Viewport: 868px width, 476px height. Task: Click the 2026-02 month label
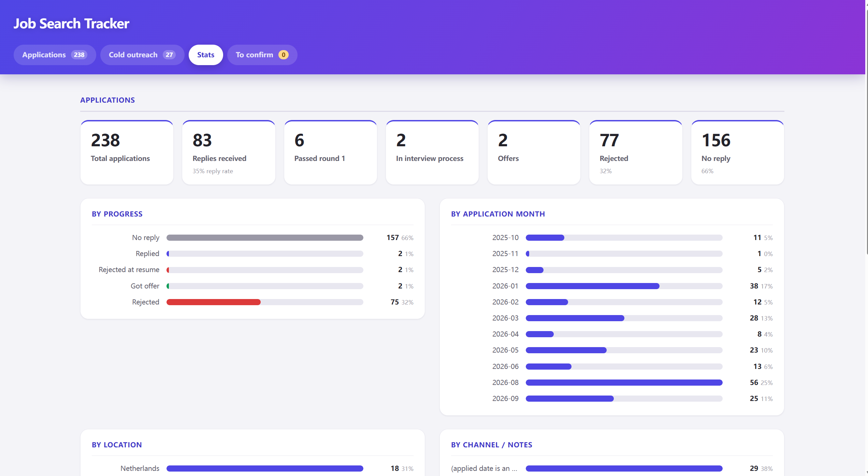pos(505,302)
